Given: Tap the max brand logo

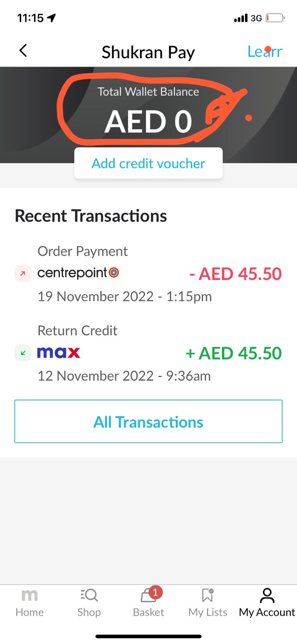Looking at the screenshot, I should (59, 353).
